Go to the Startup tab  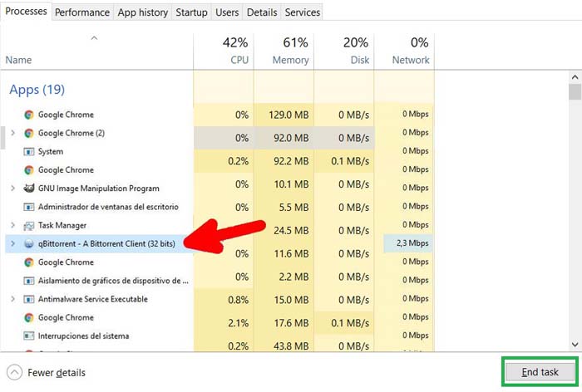[191, 12]
